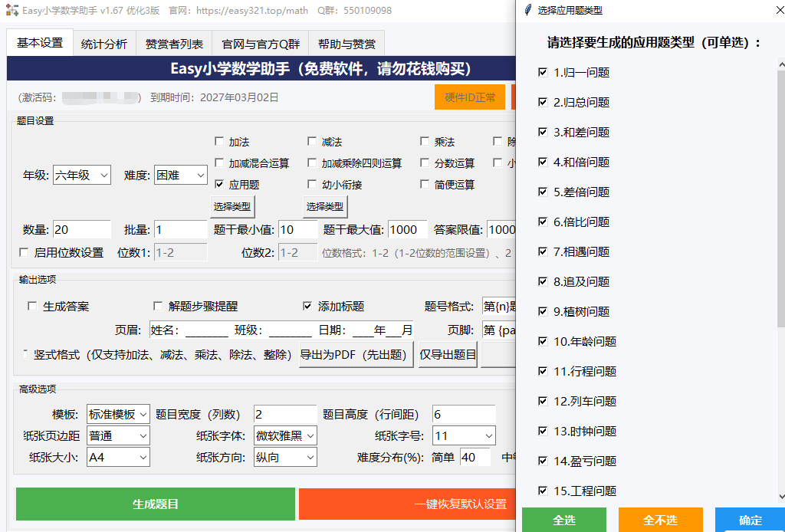
Task: Go to the 帮助与赞赏 tab
Action: tap(347, 44)
